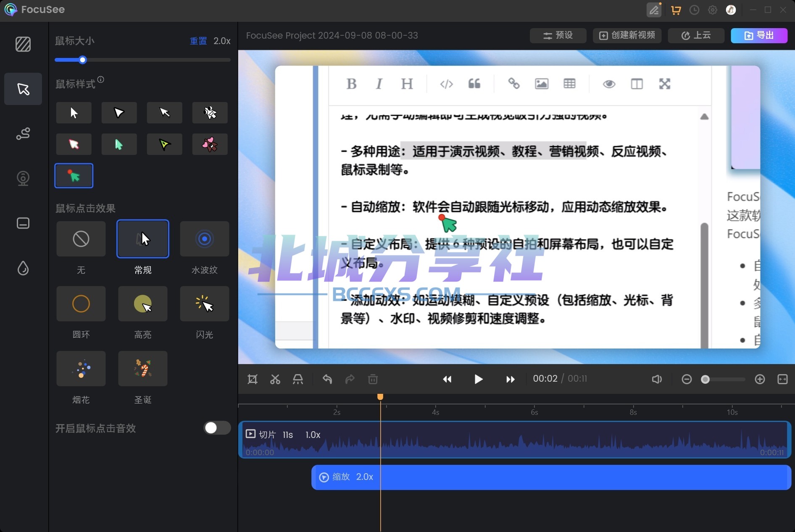Screen dimensions: 795x532
Task: Click 上云 cloud upload button
Action: coord(696,35)
